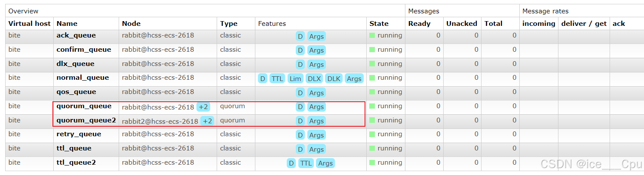Sort table by Virtual host column

click(29, 24)
